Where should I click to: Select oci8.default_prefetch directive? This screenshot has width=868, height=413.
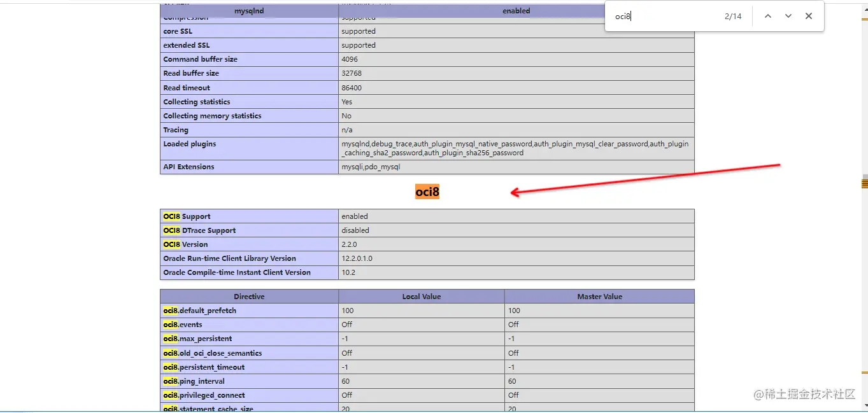[199, 311]
